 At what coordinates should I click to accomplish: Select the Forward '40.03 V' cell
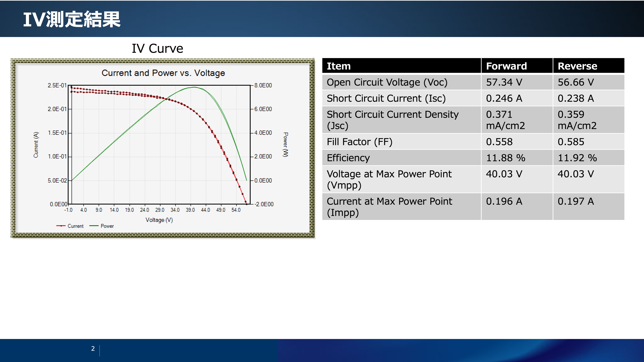click(x=517, y=179)
